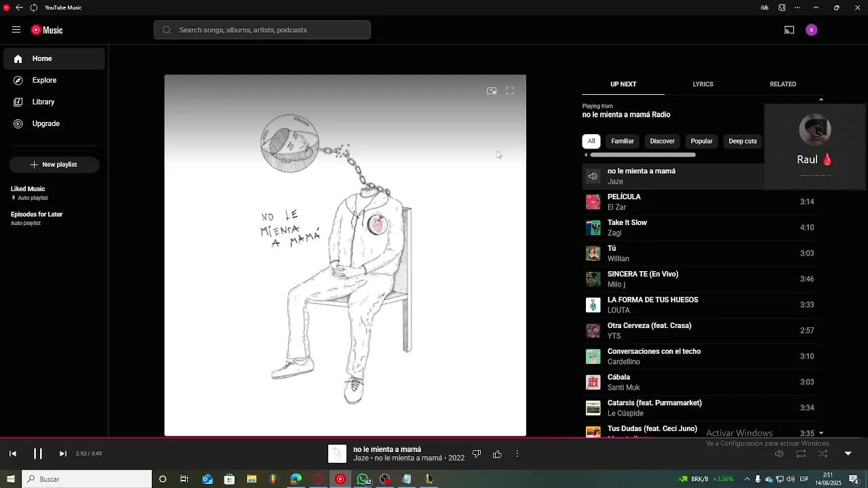Open the app's three-dot title bar menu
This screenshot has height=488, width=868.
click(797, 7)
